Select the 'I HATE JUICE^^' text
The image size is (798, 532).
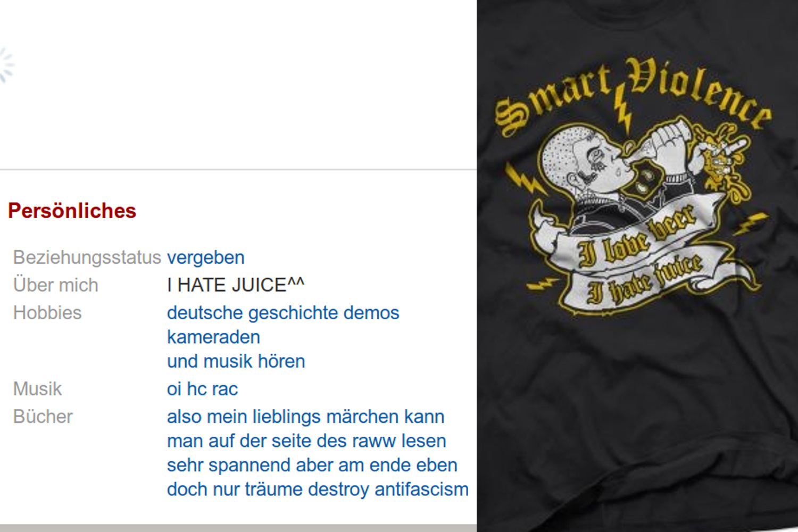[236, 285]
